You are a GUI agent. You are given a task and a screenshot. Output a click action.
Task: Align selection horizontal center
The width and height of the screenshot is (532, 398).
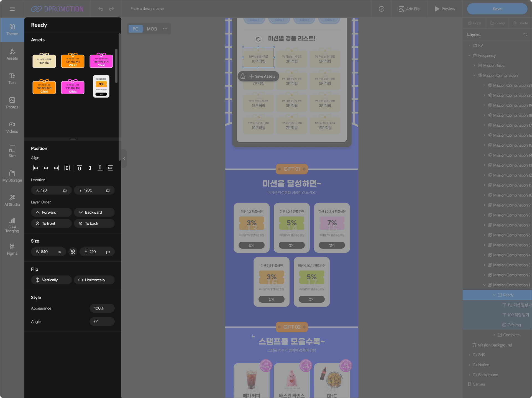(46, 168)
